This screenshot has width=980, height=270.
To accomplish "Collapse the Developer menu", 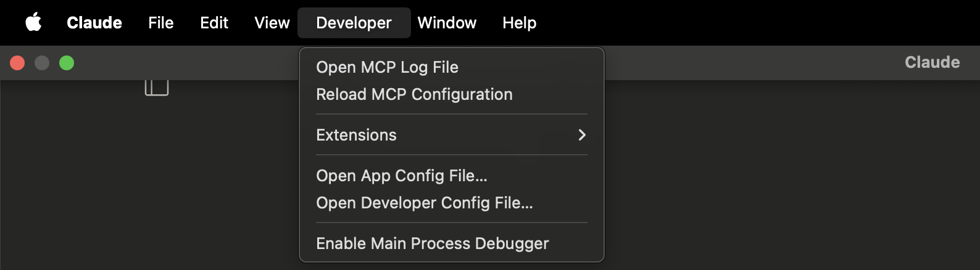I will click(x=354, y=23).
